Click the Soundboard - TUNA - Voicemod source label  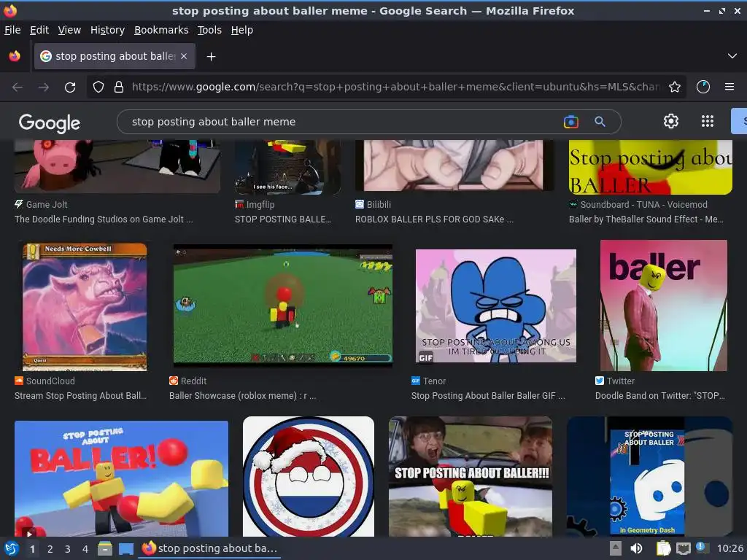pyautogui.click(x=643, y=205)
